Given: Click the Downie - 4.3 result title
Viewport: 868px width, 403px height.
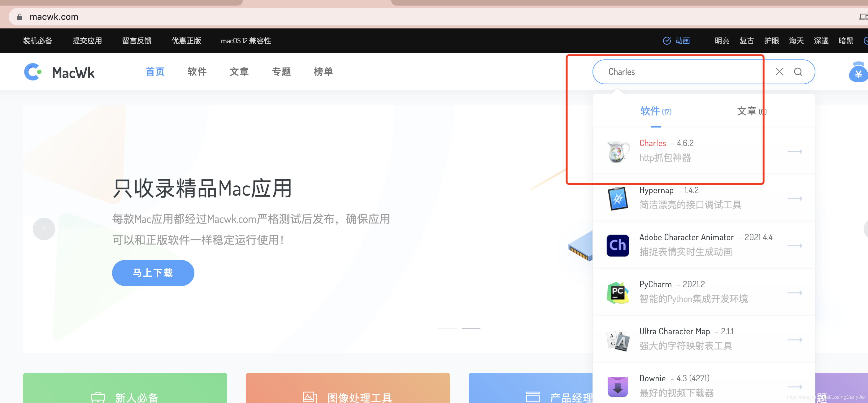Looking at the screenshot, I should (675, 379).
